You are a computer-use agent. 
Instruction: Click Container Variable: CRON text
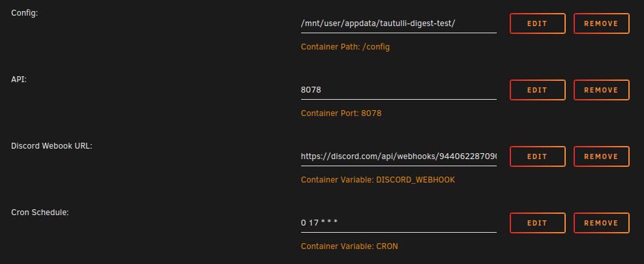pyautogui.click(x=349, y=246)
